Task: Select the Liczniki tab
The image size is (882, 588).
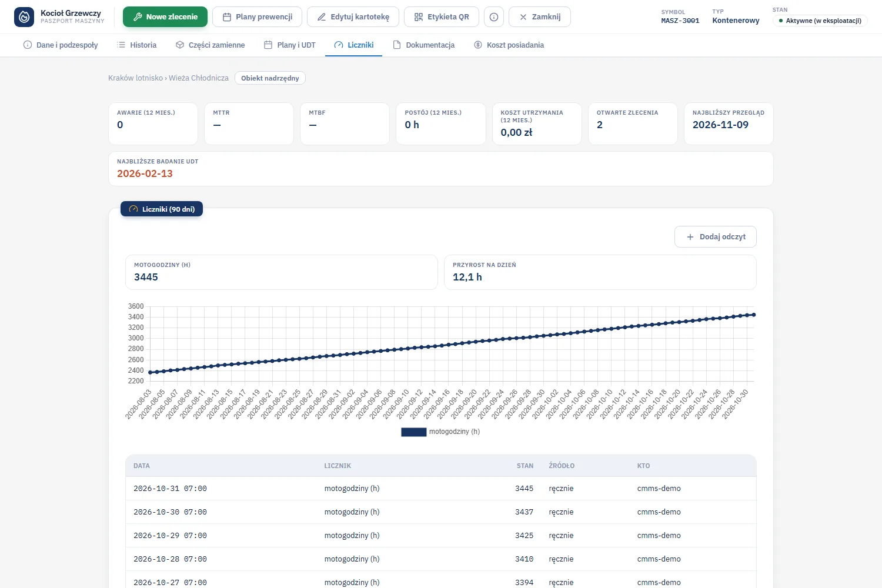Action: [x=354, y=45]
